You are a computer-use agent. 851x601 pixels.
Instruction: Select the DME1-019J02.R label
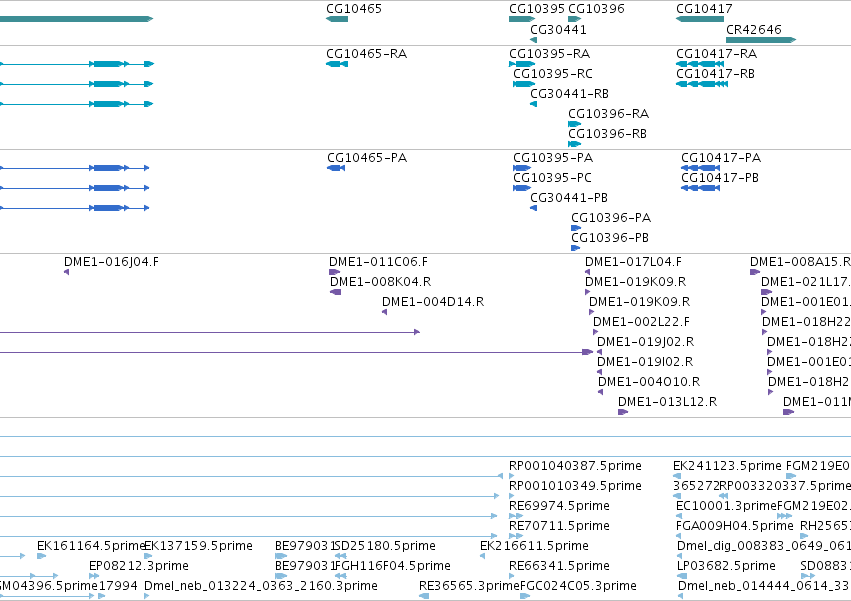646,342
